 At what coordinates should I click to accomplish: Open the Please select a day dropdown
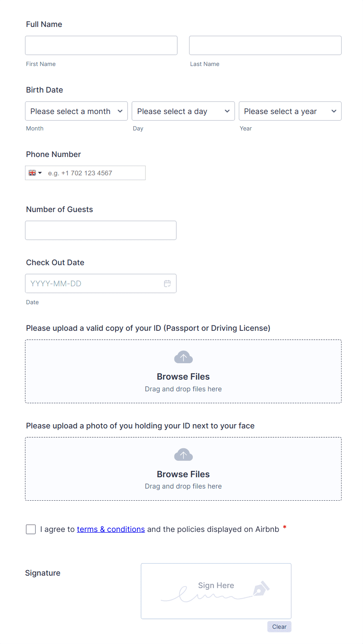(x=183, y=111)
